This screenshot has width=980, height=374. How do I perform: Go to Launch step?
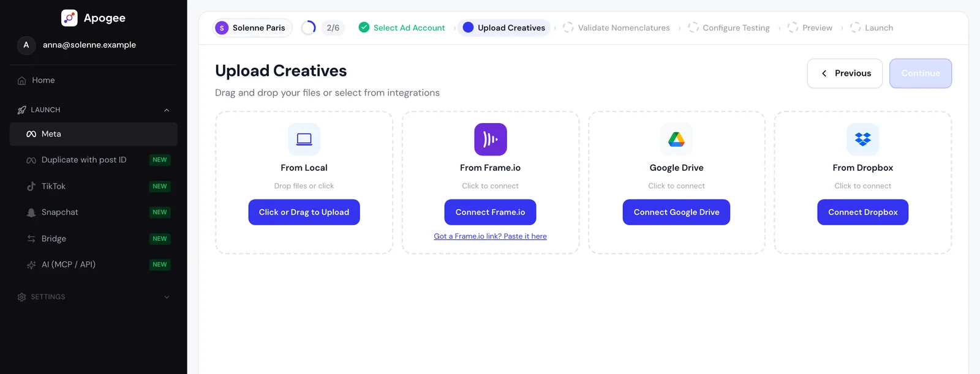coord(872,28)
